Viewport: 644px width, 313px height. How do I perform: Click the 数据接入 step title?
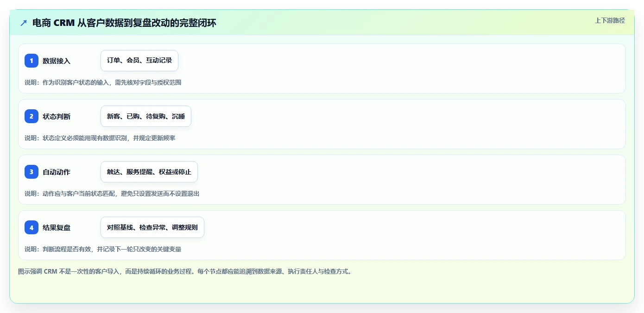57,61
